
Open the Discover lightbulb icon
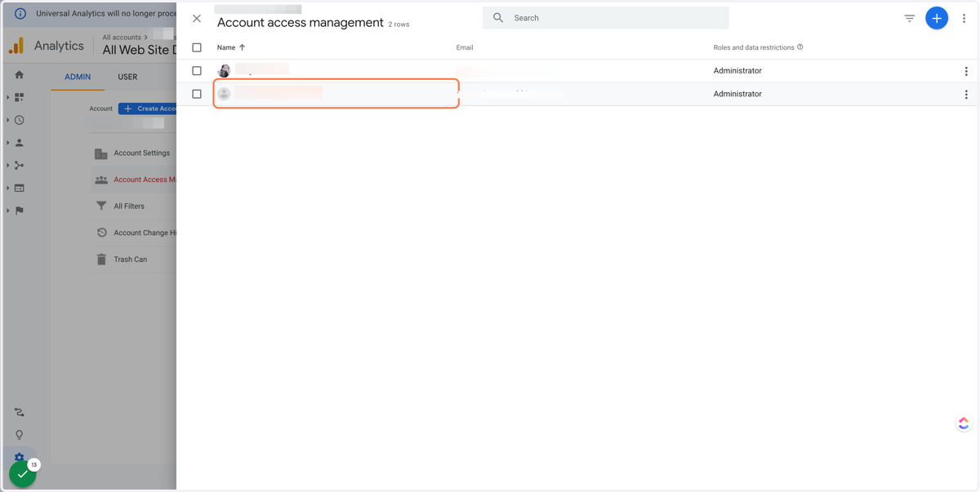point(20,435)
